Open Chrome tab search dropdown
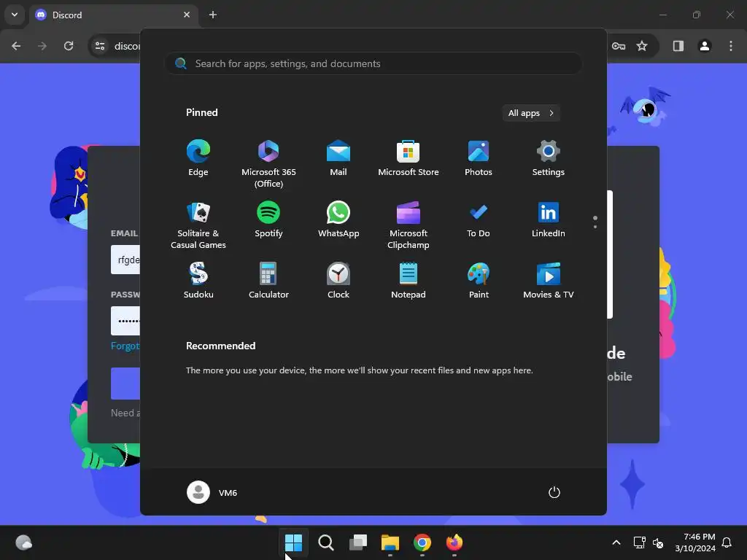The image size is (747, 560). [15, 15]
